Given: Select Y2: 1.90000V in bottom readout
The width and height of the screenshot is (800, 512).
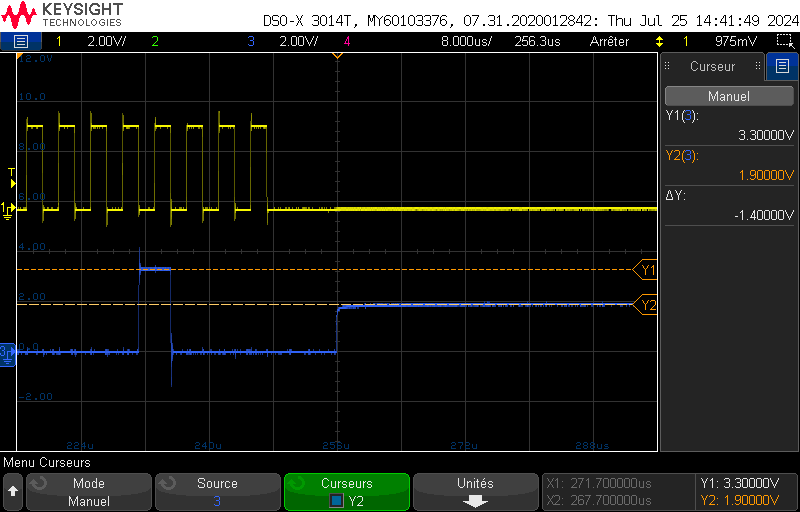Looking at the screenshot, I should [740, 500].
